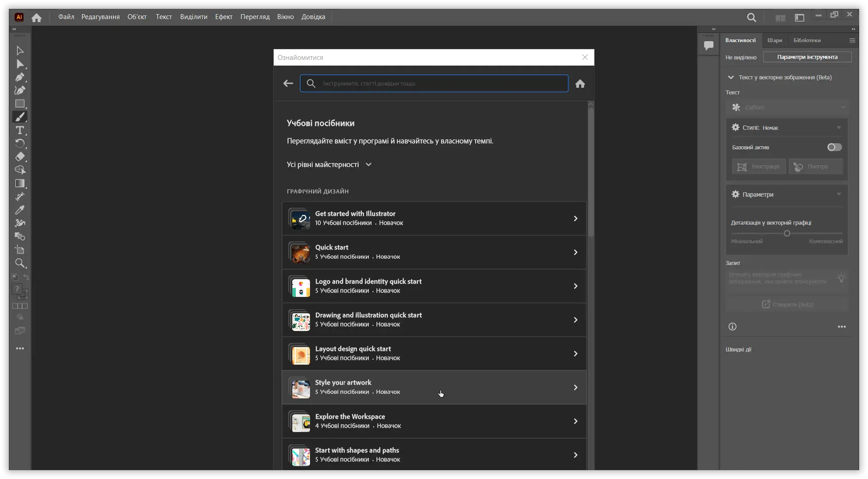Screen dimensions: 868x479
Task: Open the Стилі dropdown
Action: pos(838,128)
